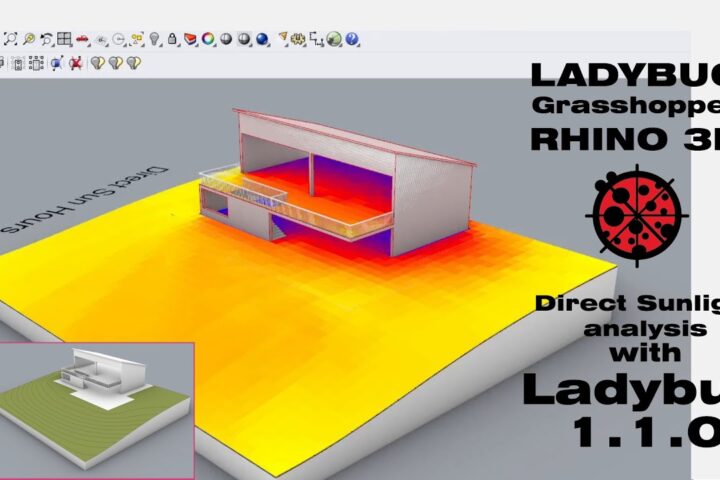Launch Grasshopper via green round icon

334,40
